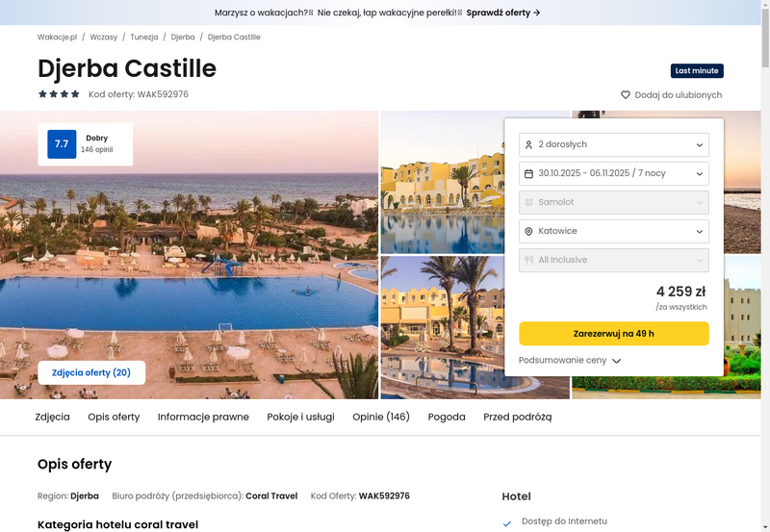Switch to the Opinie (146) tab
The image size is (770, 532).
pyautogui.click(x=381, y=417)
